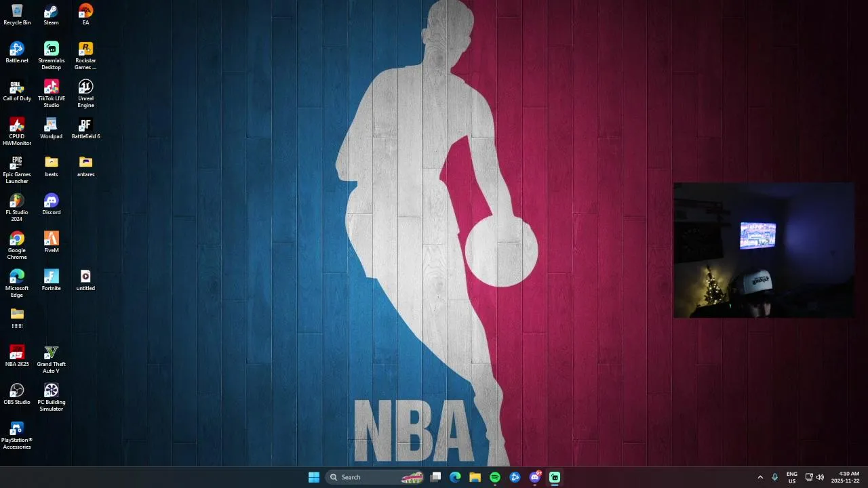Select the FiveM desktop icon
Image resolution: width=868 pixels, height=488 pixels.
51,242
